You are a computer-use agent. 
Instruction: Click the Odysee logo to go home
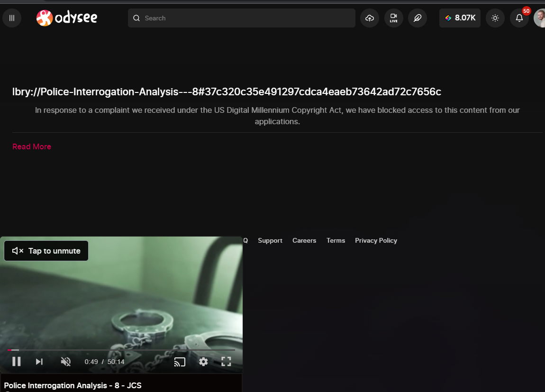66,18
